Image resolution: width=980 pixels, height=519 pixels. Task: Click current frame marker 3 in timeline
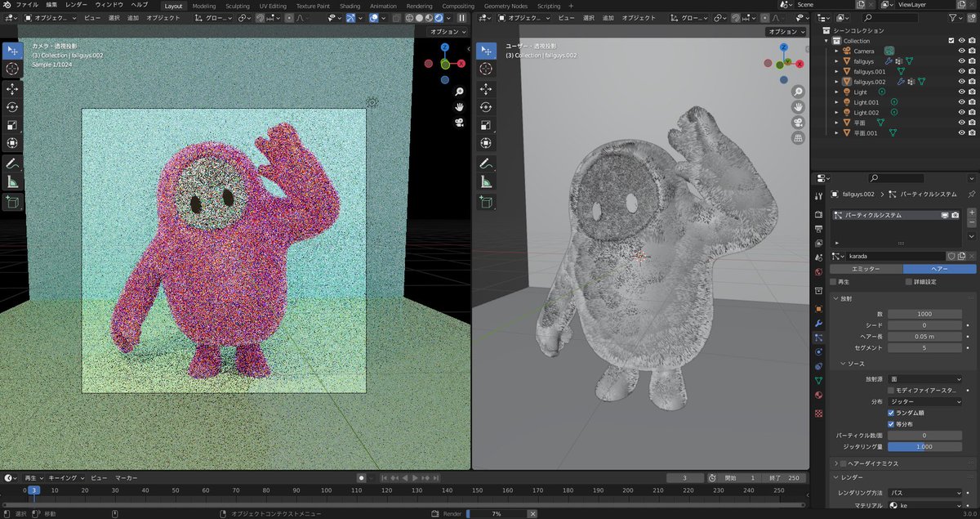[33, 490]
